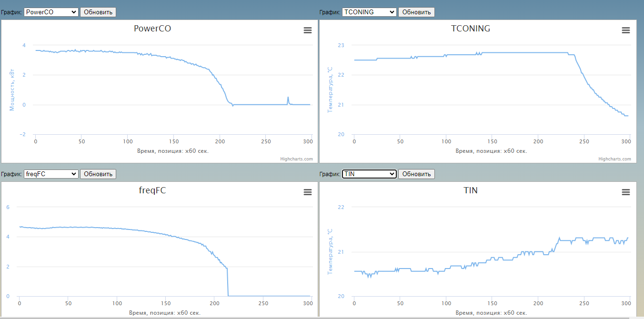Click the vertical drop line in freqFC chart
The height and width of the screenshot is (319, 644).
228,282
